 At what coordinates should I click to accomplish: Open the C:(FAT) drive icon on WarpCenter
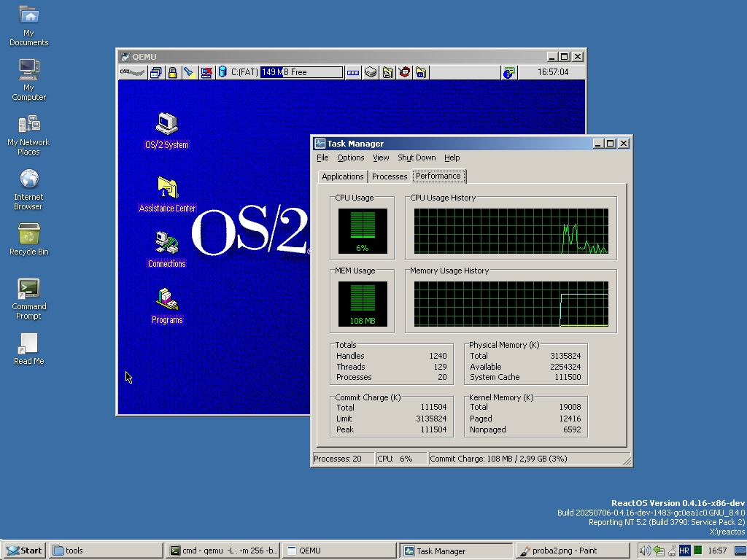(x=223, y=72)
